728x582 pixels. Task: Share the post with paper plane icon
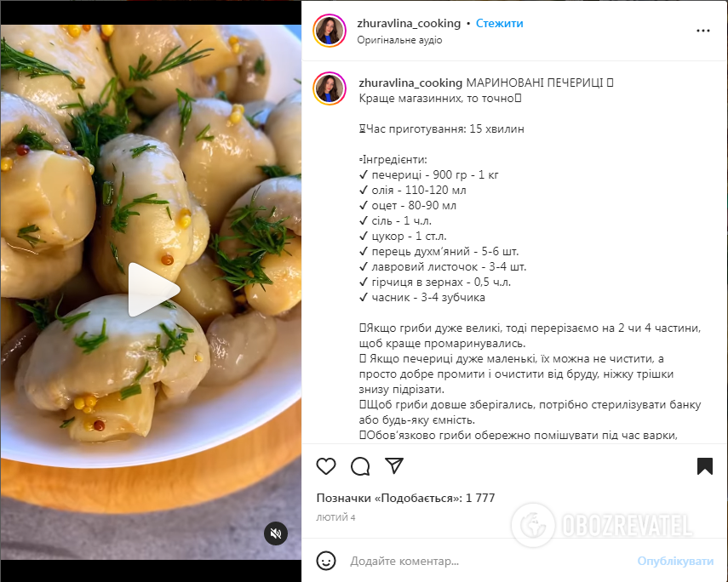(x=394, y=465)
